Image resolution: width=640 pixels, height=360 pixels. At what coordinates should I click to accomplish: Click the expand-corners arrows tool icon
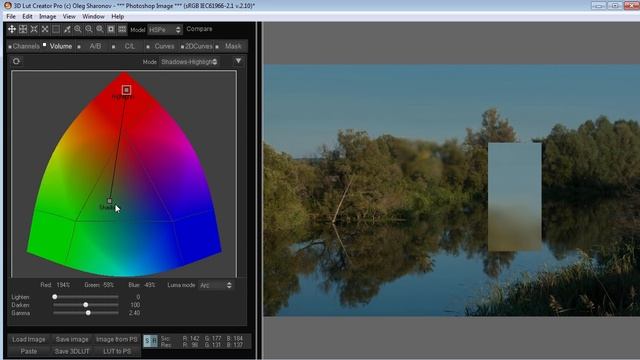(34, 29)
